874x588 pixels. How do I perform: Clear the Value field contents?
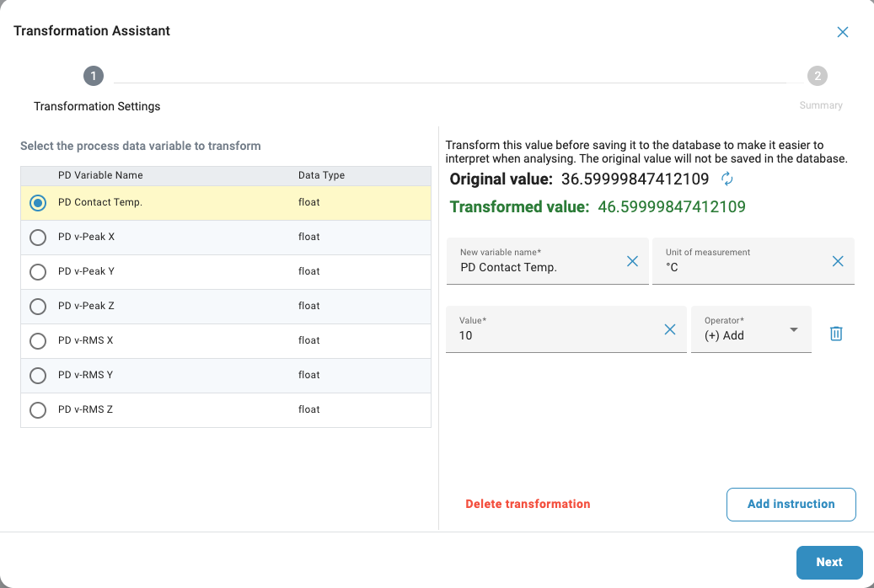(670, 329)
